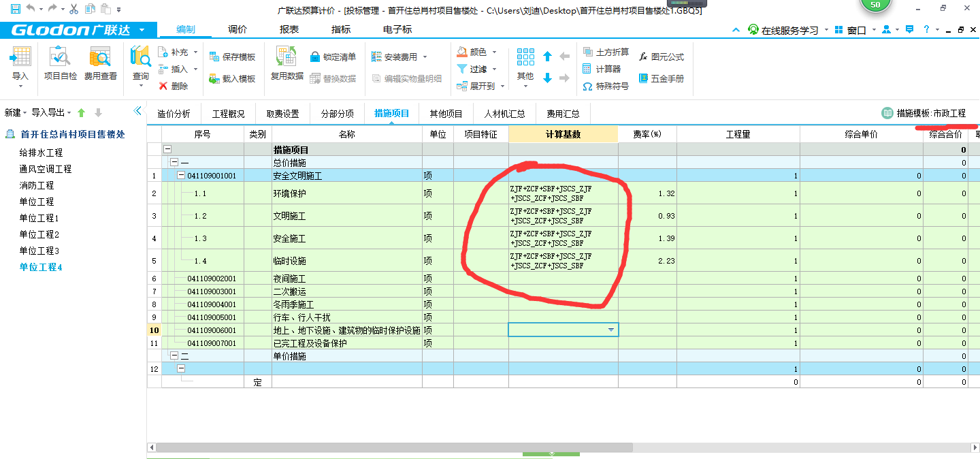980x459 pixels.
Task: Open 图元公式 element formula
Action: 661,57
